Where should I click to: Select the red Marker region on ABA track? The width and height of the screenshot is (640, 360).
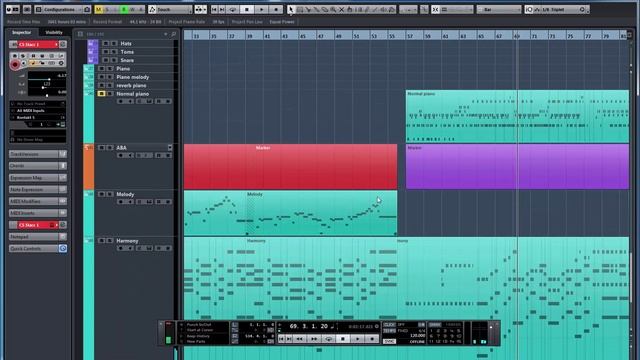(x=290, y=167)
